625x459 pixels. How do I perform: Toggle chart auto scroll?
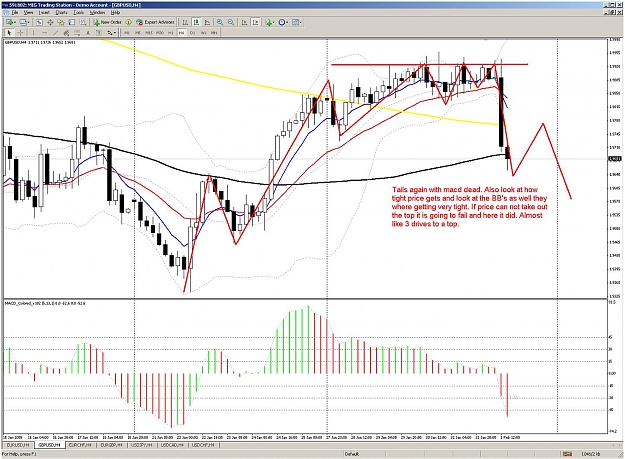click(x=244, y=22)
